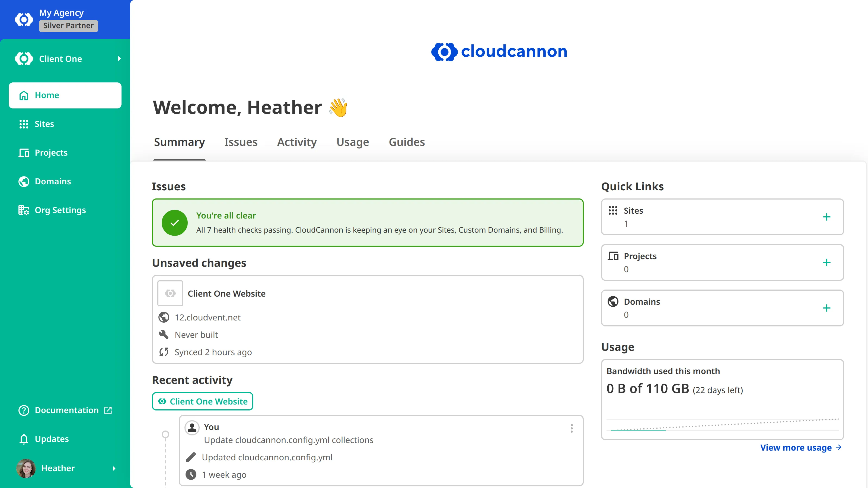
Task: Click the Synced 2 hours ago text
Action: click(x=213, y=352)
